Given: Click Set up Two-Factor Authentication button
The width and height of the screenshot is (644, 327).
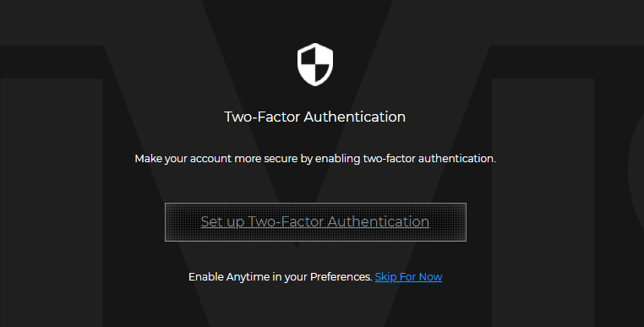Looking at the screenshot, I should click(315, 222).
